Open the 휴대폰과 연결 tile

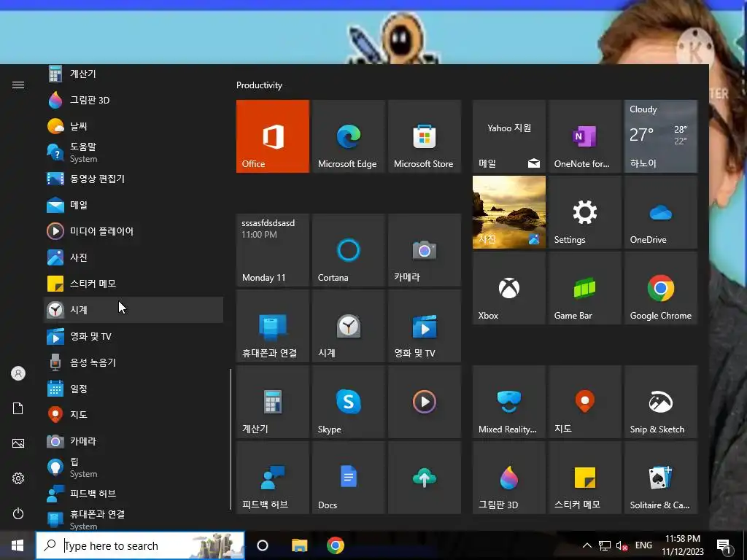click(x=273, y=326)
